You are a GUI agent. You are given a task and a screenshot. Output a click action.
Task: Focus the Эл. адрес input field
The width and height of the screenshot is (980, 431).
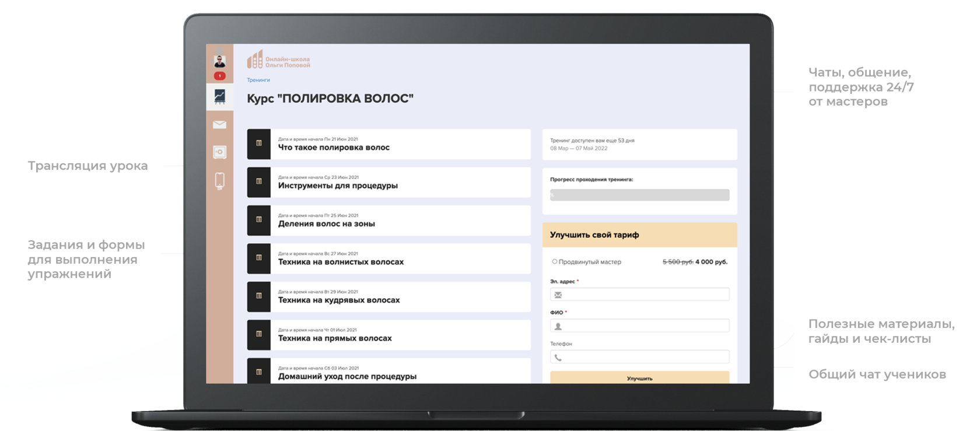click(x=639, y=295)
